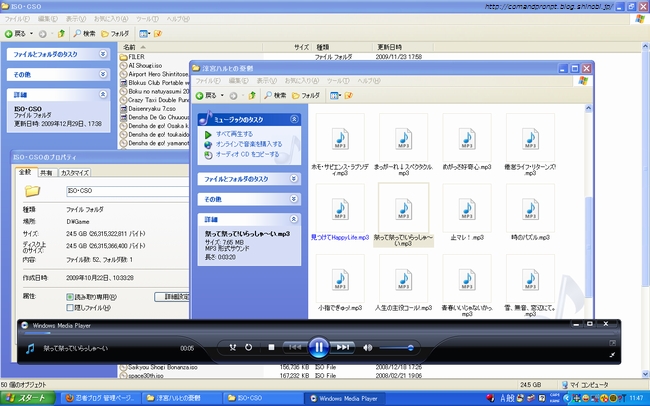Collapse the ミュージックのタスク panel
This screenshot has width=650, height=406.
point(294,119)
